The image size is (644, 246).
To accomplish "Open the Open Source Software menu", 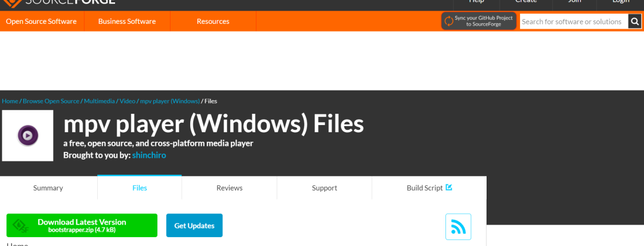I will pyautogui.click(x=41, y=21).
